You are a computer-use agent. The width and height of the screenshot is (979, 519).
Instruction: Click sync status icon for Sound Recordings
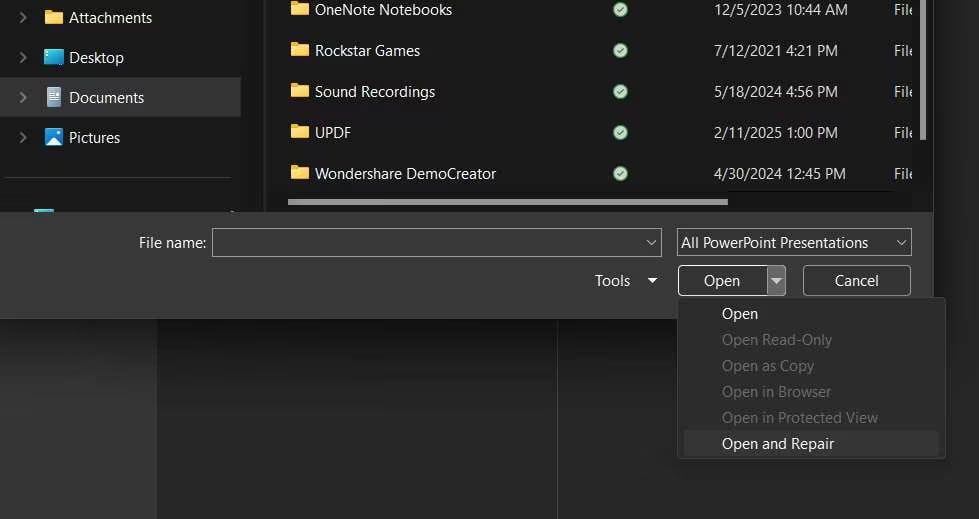point(620,92)
